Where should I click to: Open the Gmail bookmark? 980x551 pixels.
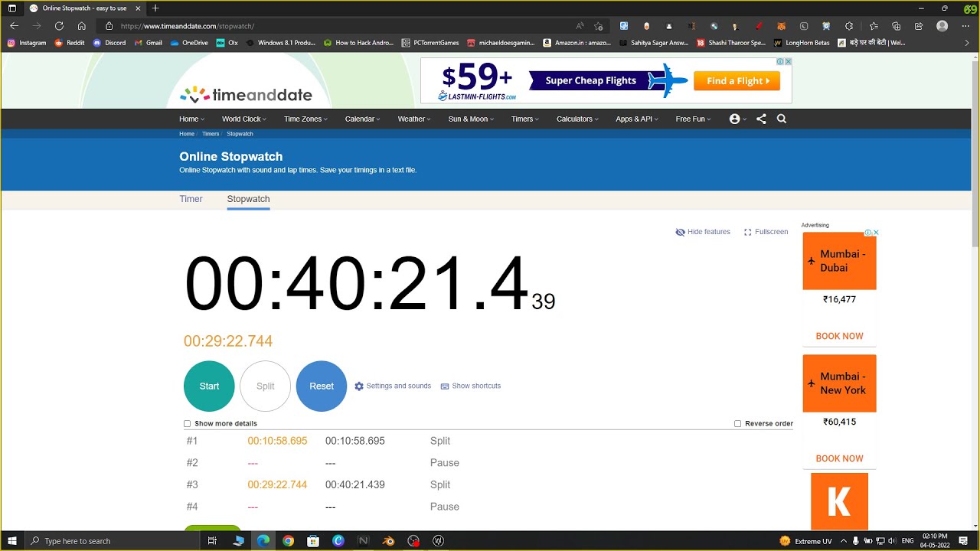(148, 43)
